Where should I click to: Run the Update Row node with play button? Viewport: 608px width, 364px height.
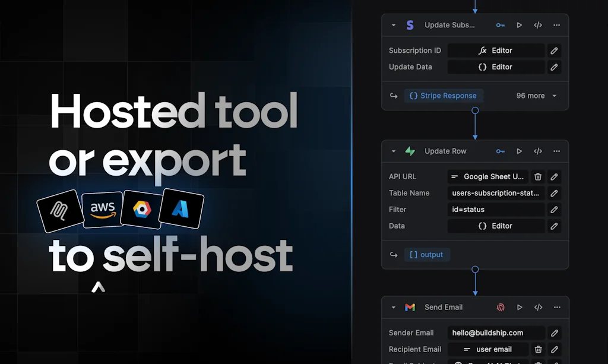[x=519, y=151]
